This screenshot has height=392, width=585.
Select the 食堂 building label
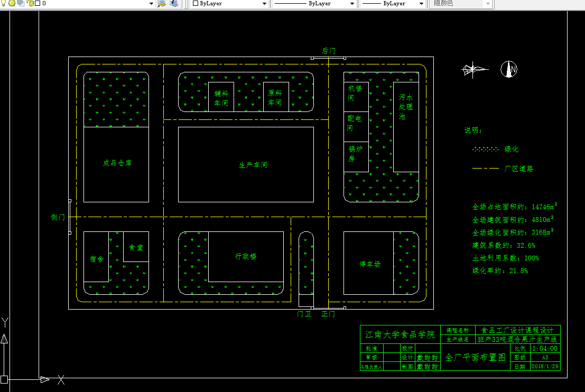136,247
